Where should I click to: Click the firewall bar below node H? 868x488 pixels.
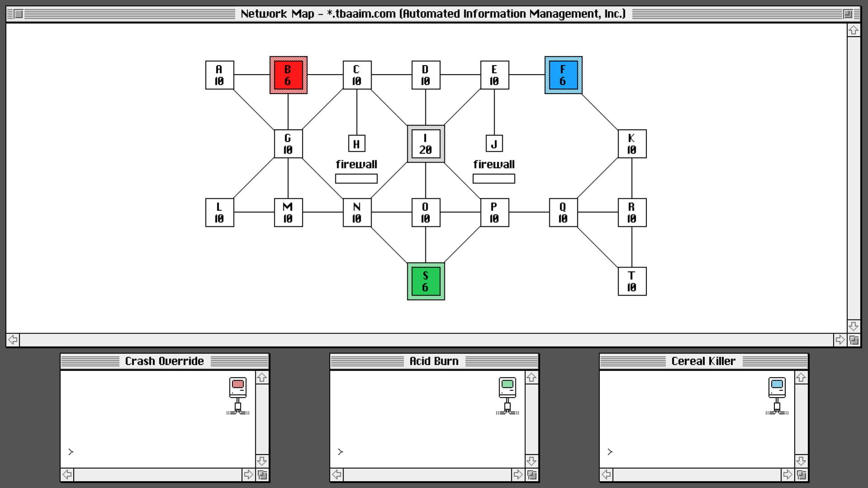356,179
